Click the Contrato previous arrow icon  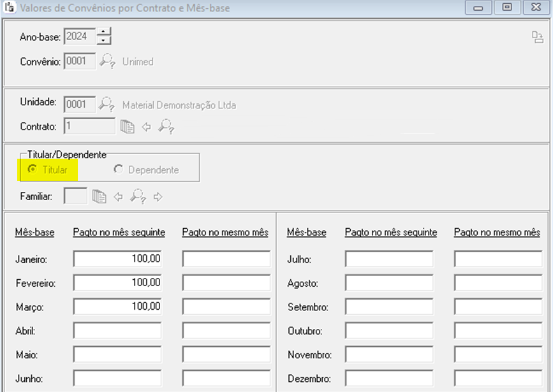[x=146, y=127]
